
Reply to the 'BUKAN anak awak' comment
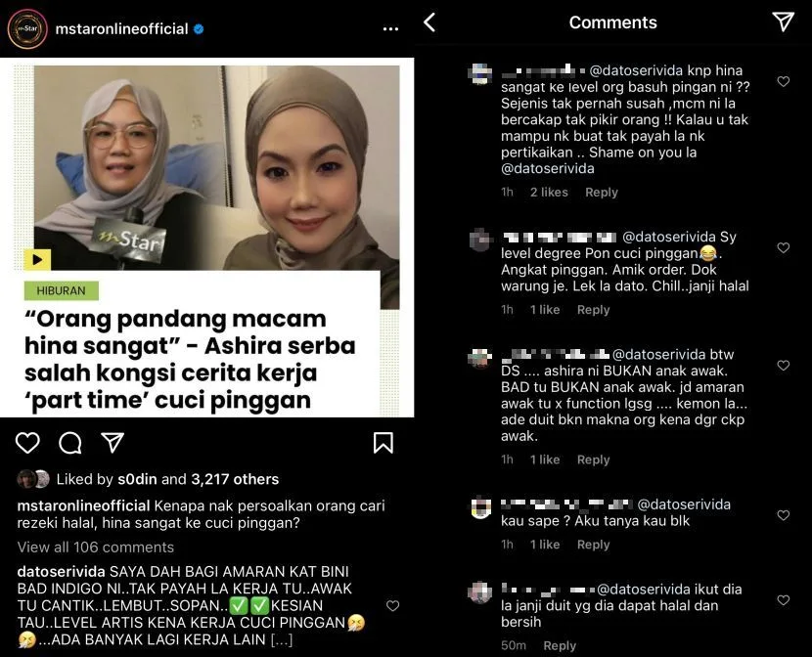point(593,460)
